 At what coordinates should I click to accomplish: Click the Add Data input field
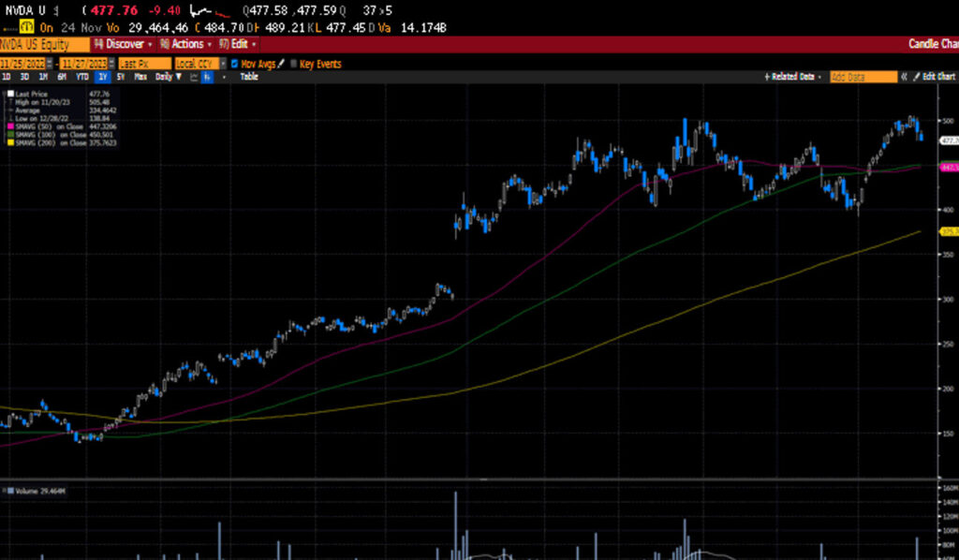click(862, 77)
